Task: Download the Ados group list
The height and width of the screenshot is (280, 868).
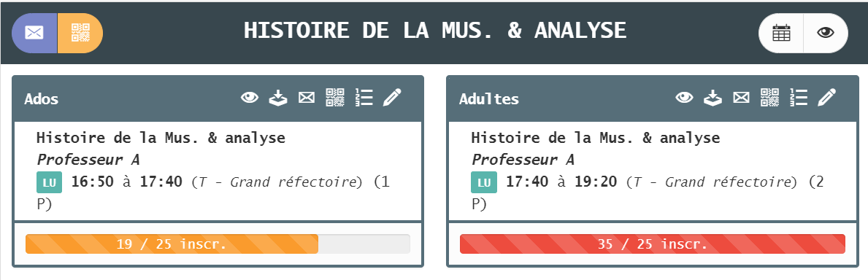Action: [278, 98]
